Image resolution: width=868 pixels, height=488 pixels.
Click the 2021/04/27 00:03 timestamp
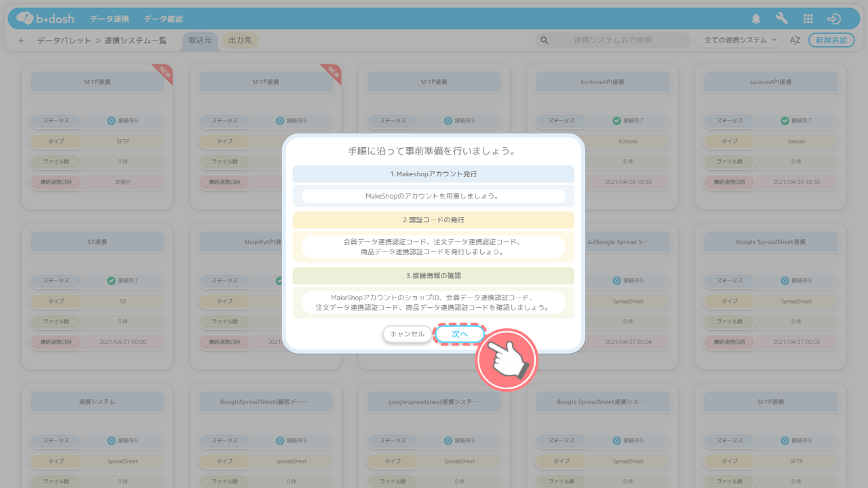click(796, 342)
